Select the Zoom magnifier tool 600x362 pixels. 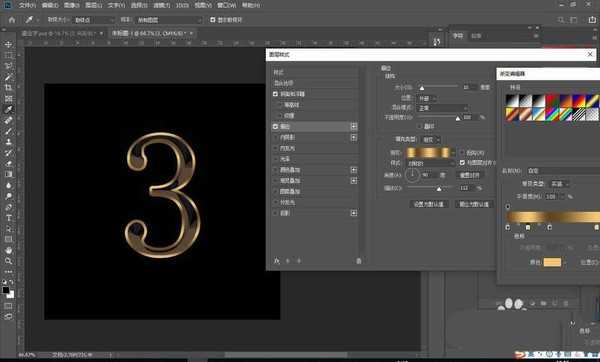(x=8, y=261)
